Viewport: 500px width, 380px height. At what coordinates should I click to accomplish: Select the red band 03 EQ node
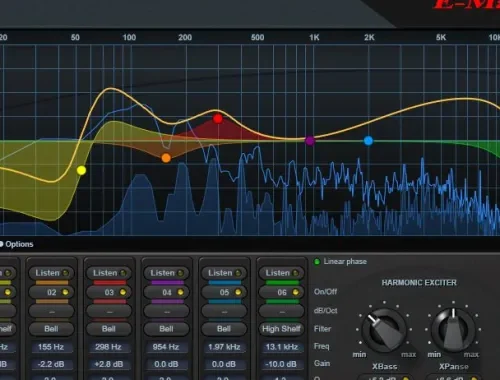(x=218, y=119)
